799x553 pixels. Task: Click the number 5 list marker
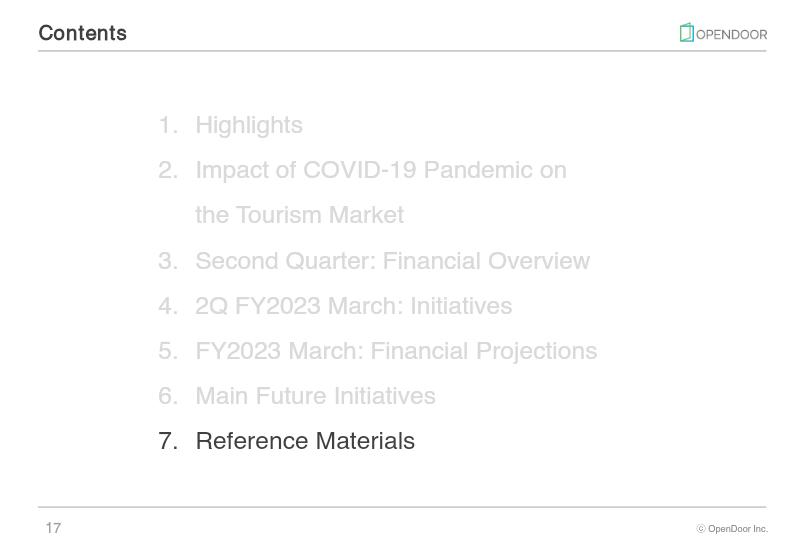coord(168,351)
